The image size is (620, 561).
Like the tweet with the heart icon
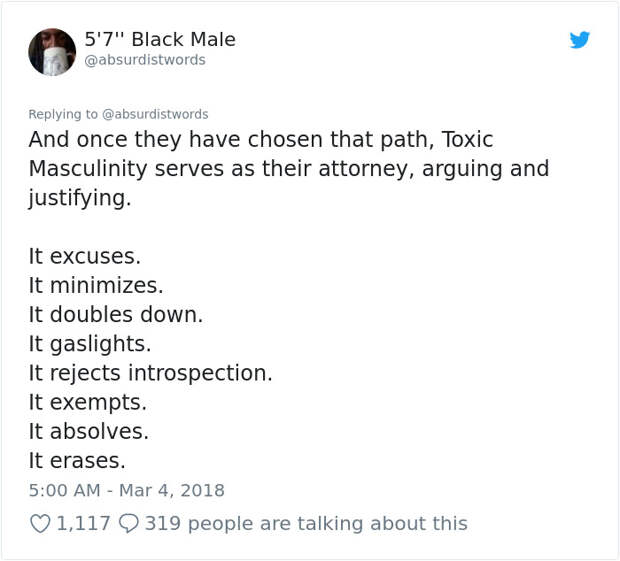(40, 523)
